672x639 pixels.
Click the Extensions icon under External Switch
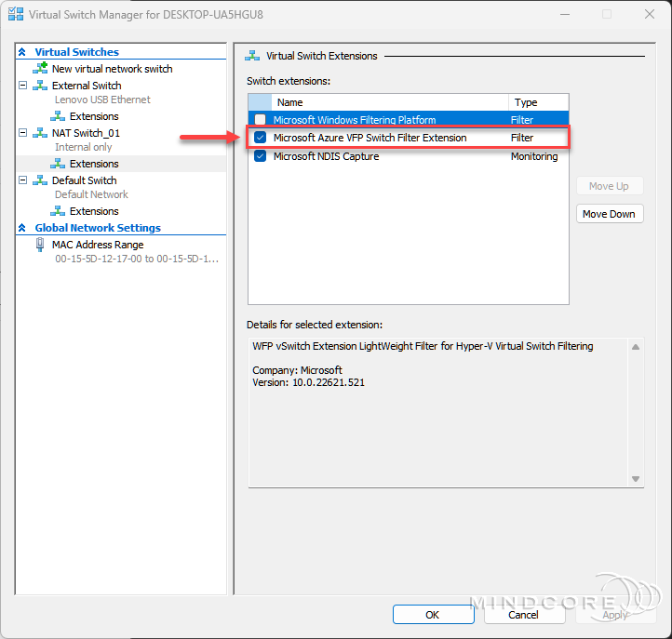tap(58, 116)
